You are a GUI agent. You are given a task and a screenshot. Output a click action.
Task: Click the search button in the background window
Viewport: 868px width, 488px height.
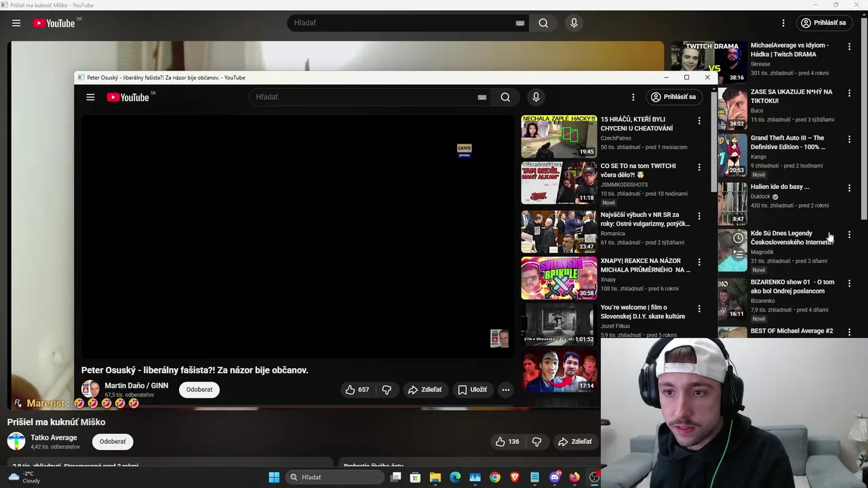point(543,23)
